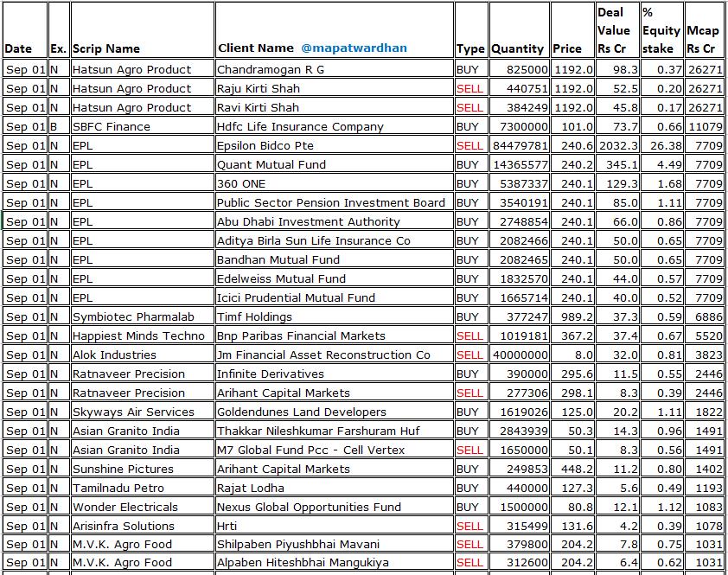Click the 'Timf Holdings' client cell
This screenshot has height=575, width=728.
(x=335, y=316)
